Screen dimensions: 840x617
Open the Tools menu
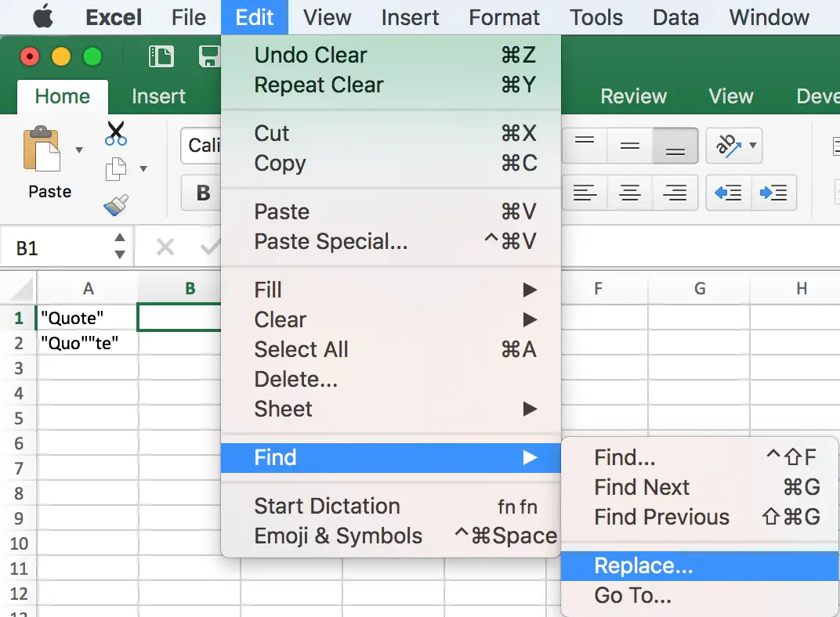pyautogui.click(x=596, y=17)
